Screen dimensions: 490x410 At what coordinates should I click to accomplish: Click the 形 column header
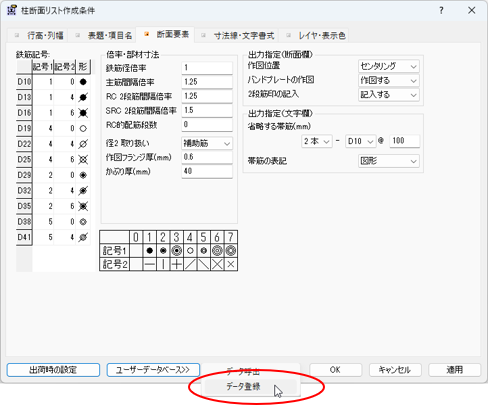point(83,67)
